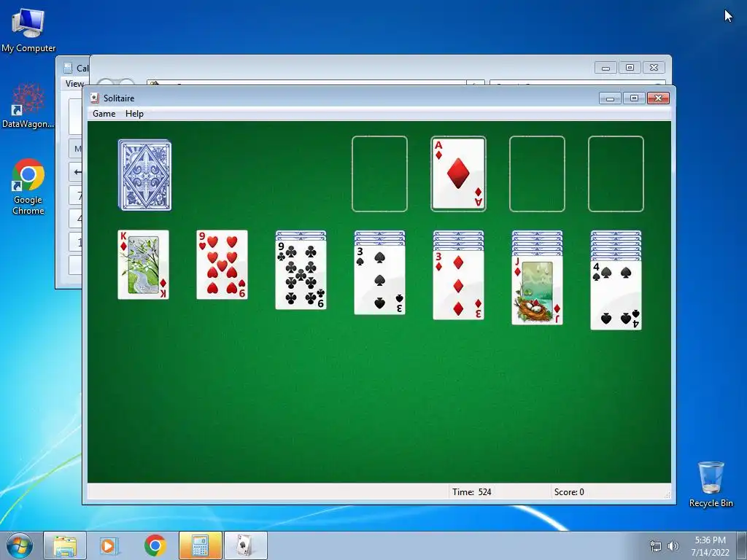
Task: Click the King of Diamonds card
Action: (144, 265)
